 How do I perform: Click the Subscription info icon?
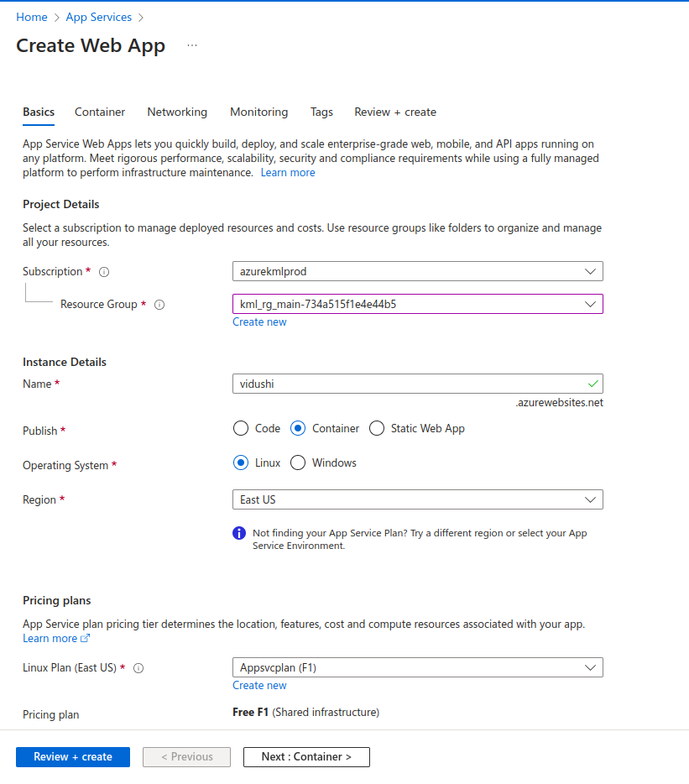click(105, 272)
